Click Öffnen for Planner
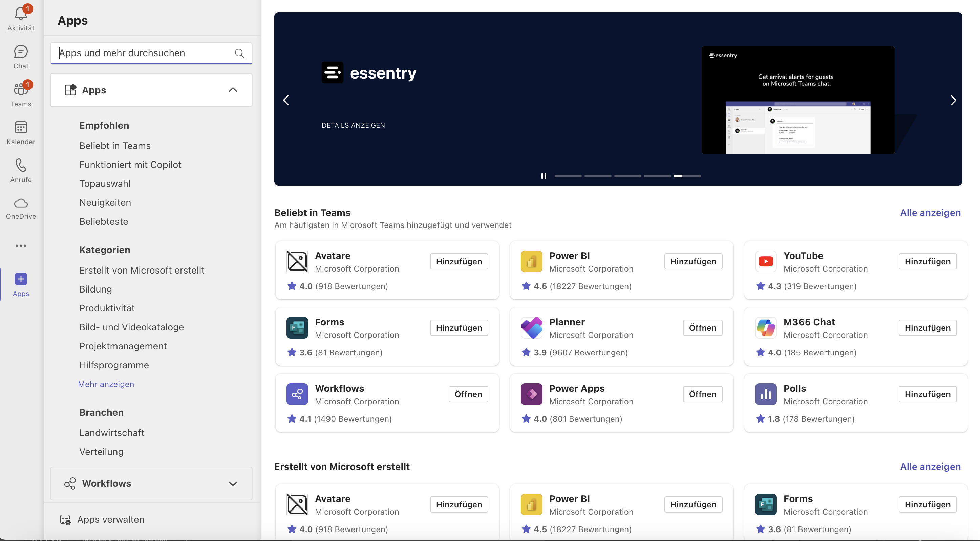 (x=702, y=328)
